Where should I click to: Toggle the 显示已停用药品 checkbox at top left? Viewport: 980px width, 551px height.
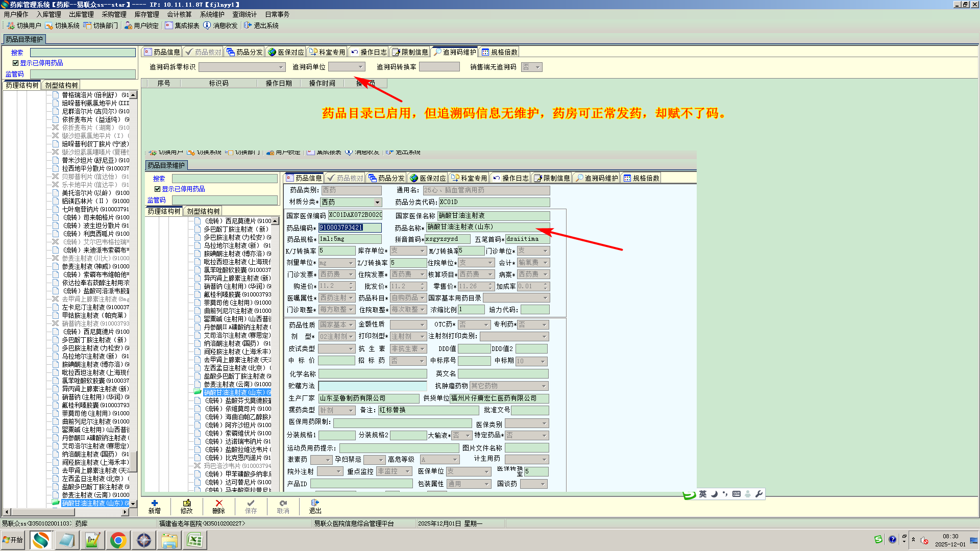pos(16,63)
